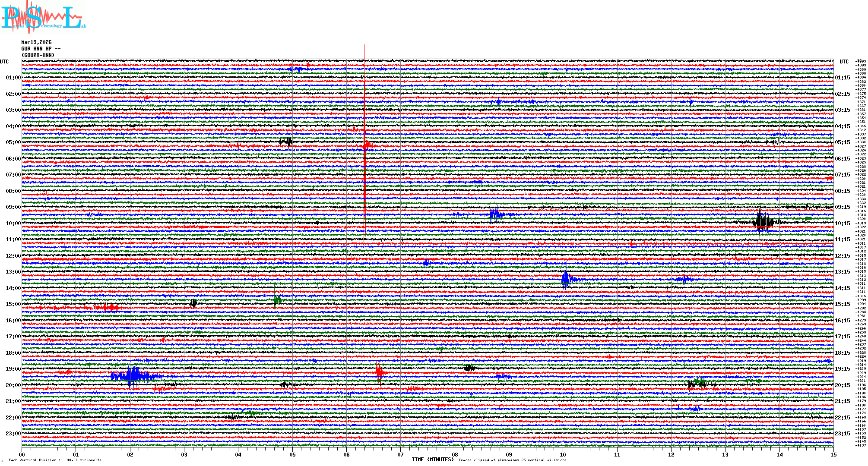868x466 pixels.
Task: Click the blue event near minute 10
Action: click(566, 278)
